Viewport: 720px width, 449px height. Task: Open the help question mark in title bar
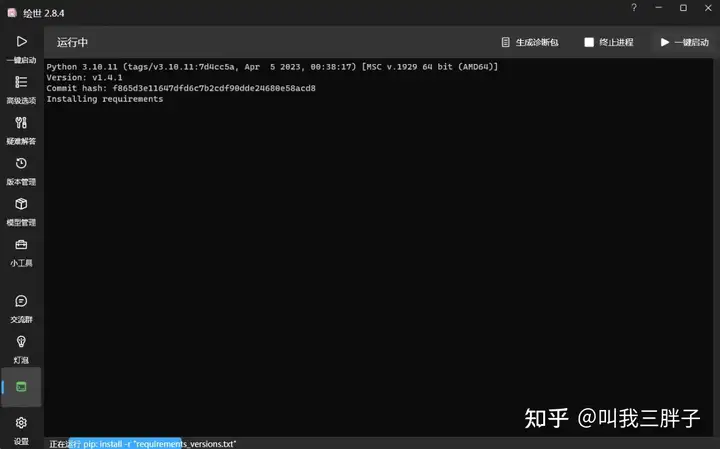coord(634,8)
